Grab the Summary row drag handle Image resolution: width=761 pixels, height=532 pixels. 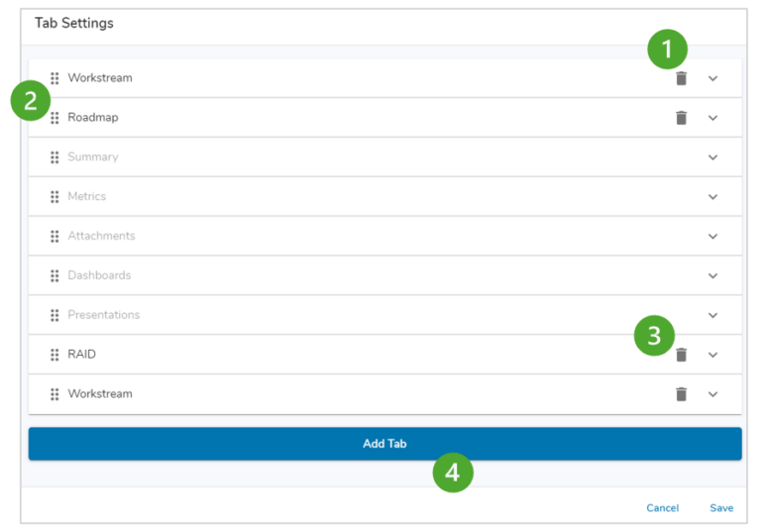(54, 158)
